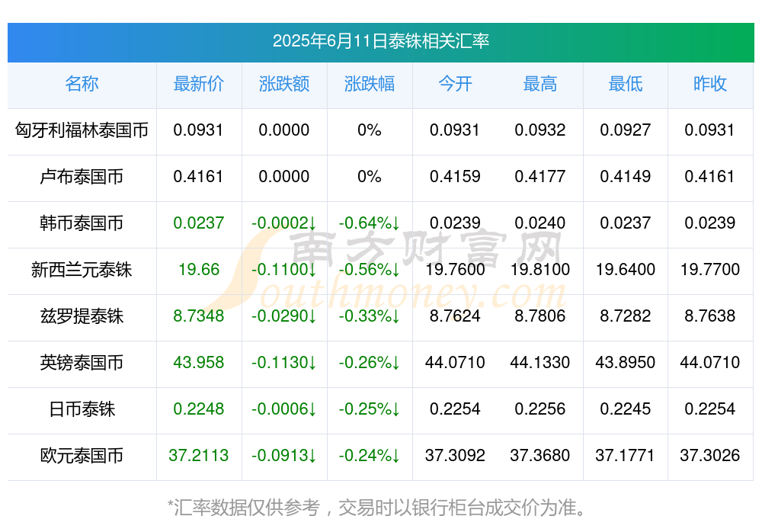Select 欧元泰国币 latest price 37.2113

199,456
